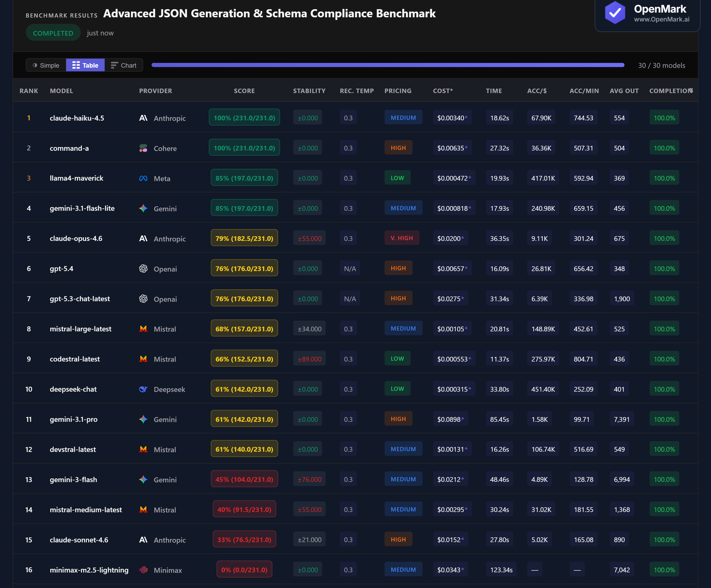711x588 pixels.
Task: Click the Openai logo next to gpt-5.3-chat-latest
Action: coord(144,299)
